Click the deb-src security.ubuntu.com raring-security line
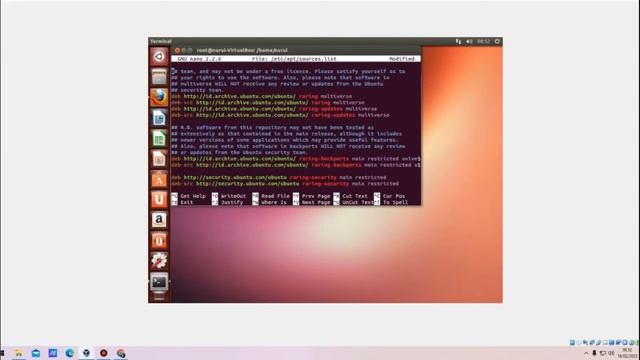The height and width of the screenshot is (360, 640). (285, 184)
